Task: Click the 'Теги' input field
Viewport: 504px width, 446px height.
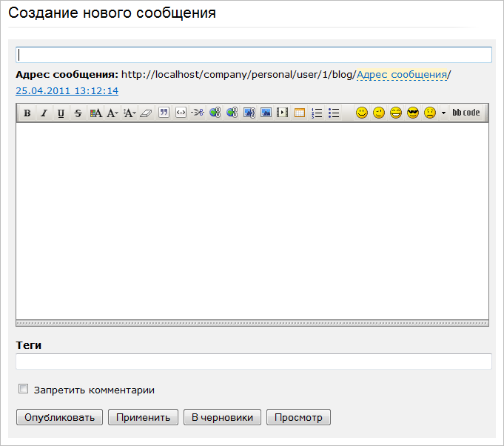Action: 253,362
